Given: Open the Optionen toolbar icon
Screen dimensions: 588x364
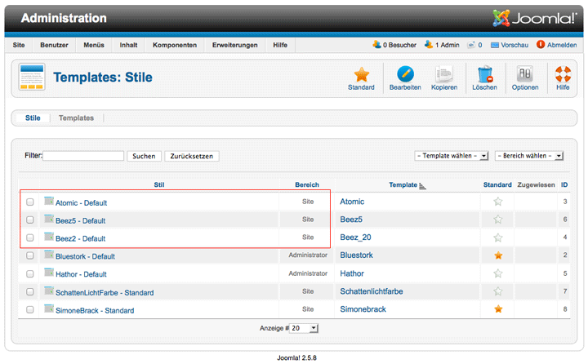Looking at the screenshot, I should 525,73.
